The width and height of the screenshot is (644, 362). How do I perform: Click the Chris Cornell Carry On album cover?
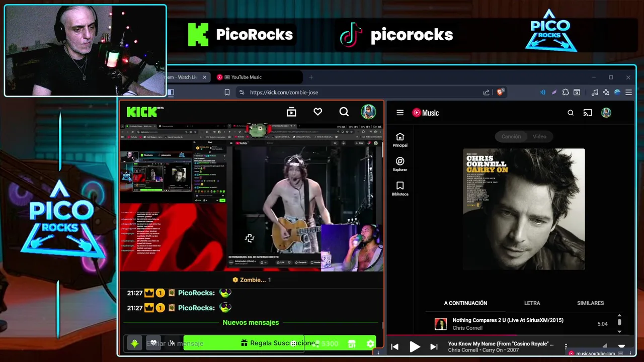tap(524, 209)
